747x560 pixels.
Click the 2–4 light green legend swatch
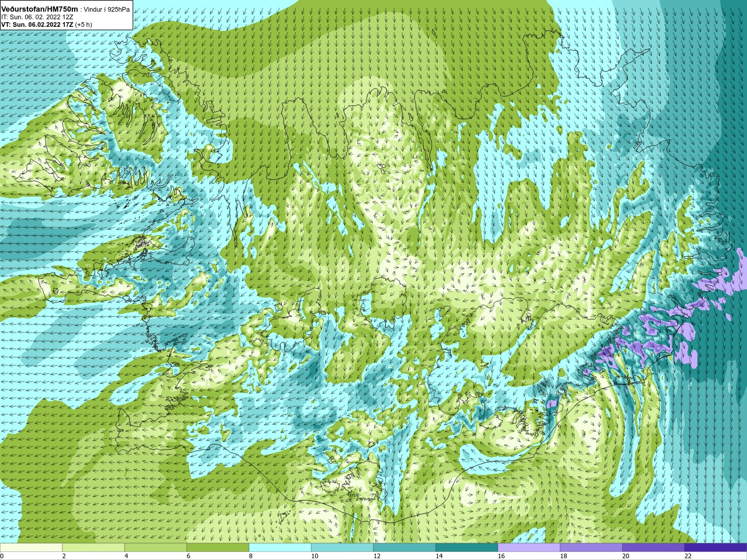(x=93, y=548)
